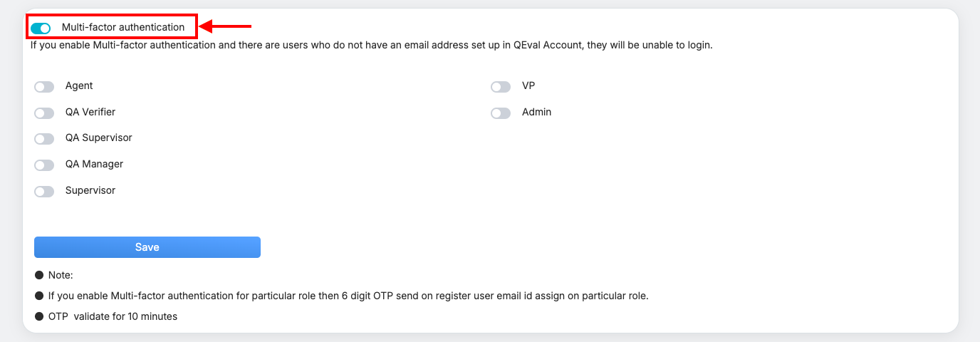Viewport: 980px width, 342px height.
Task: Disable the Multi-factor authentication toggle switch
Action: click(x=41, y=28)
